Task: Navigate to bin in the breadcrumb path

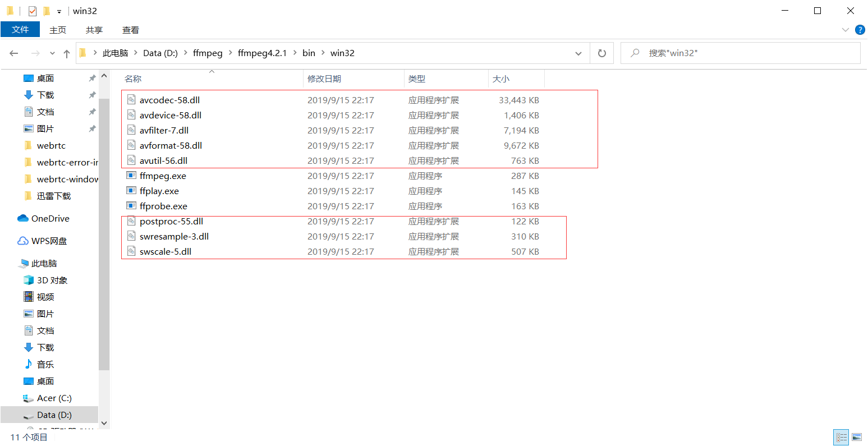Action: [x=309, y=53]
